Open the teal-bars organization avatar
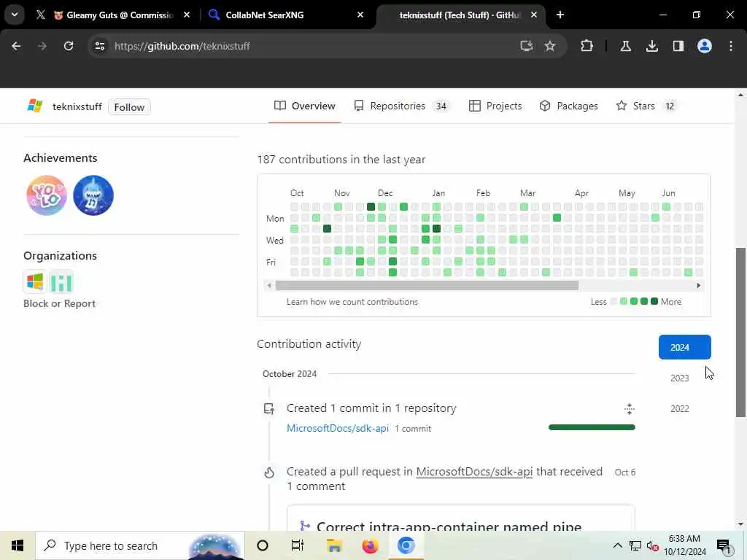The height and width of the screenshot is (560, 747). (x=61, y=282)
